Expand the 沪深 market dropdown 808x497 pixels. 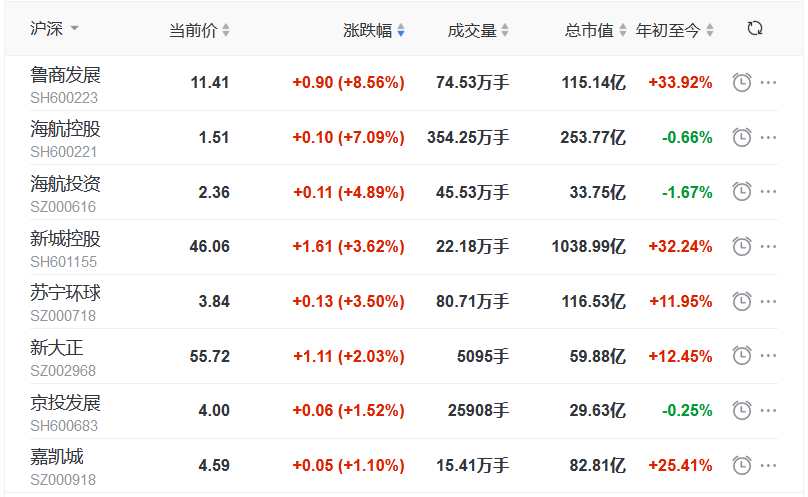click(54, 28)
